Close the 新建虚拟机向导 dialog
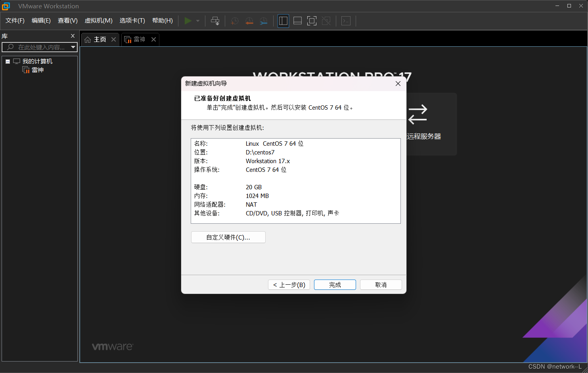 point(398,84)
